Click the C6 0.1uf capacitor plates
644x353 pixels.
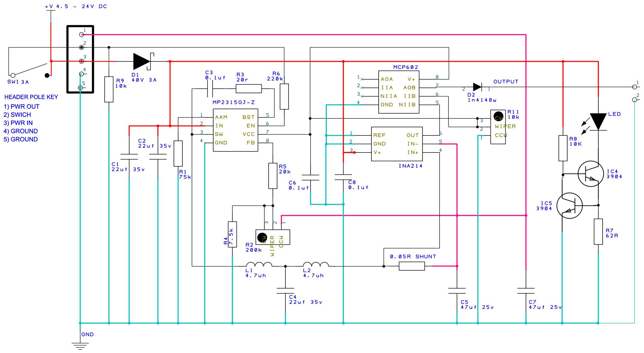(310, 178)
